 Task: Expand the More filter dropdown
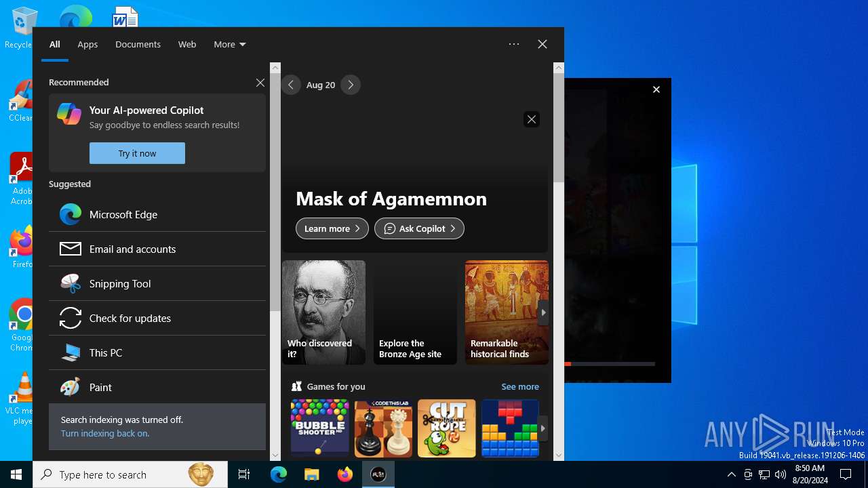(230, 44)
